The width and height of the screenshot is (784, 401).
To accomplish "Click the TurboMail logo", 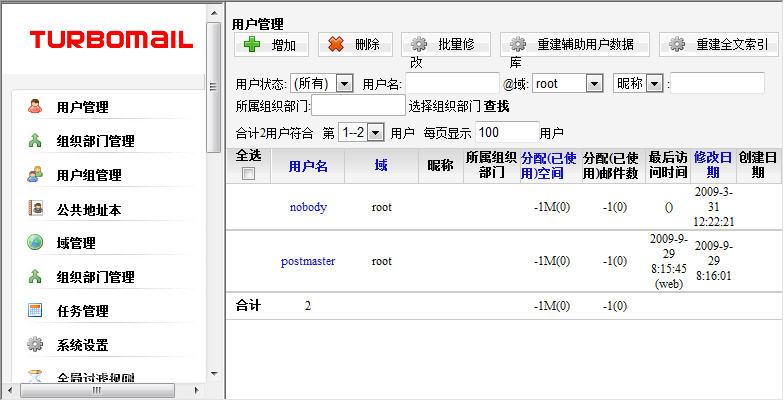I will pos(111,40).
